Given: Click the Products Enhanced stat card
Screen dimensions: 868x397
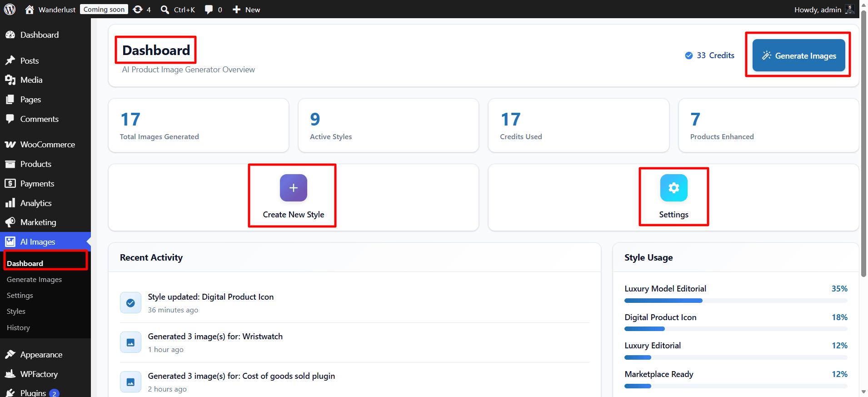Looking at the screenshot, I should point(768,126).
